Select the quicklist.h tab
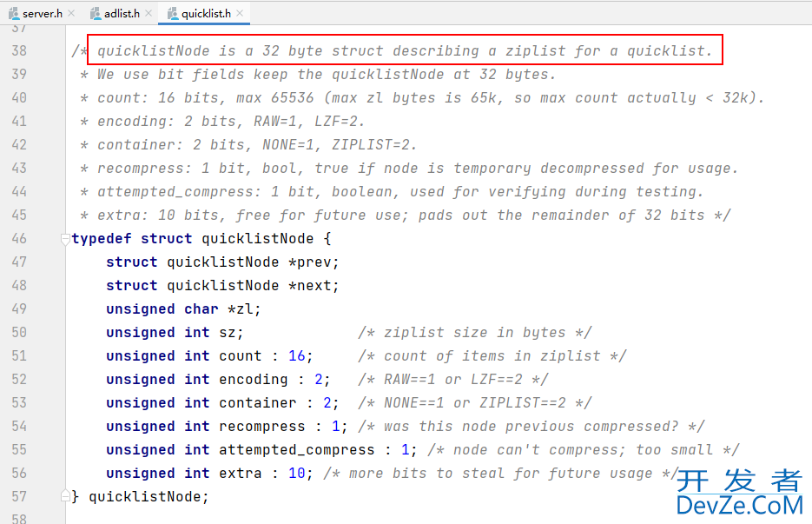Image resolution: width=812 pixels, height=524 pixels. 206,14
